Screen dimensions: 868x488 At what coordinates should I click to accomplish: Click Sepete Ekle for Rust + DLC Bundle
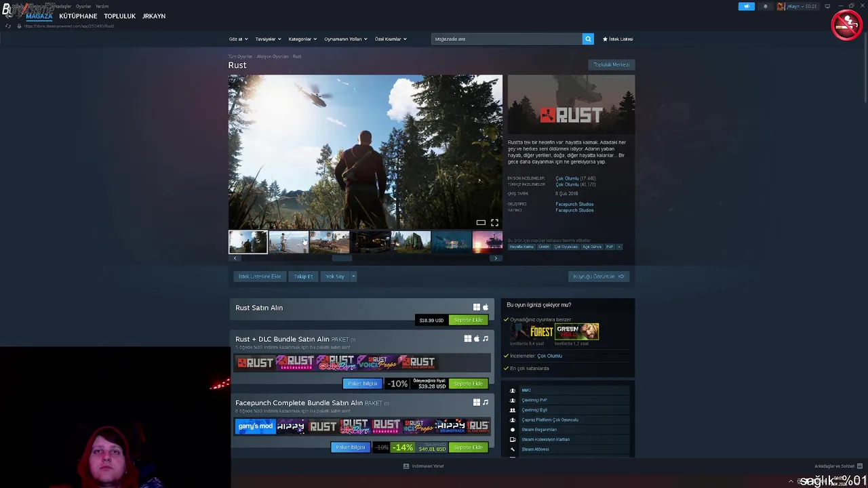[x=468, y=384]
